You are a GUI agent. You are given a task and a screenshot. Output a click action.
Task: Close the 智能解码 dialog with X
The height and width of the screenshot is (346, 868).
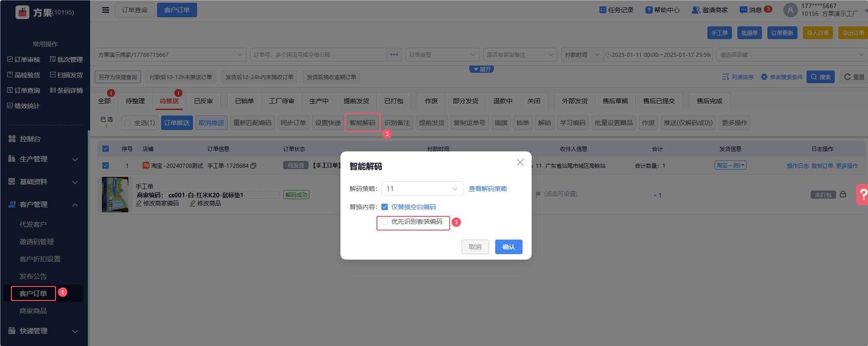coord(520,162)
